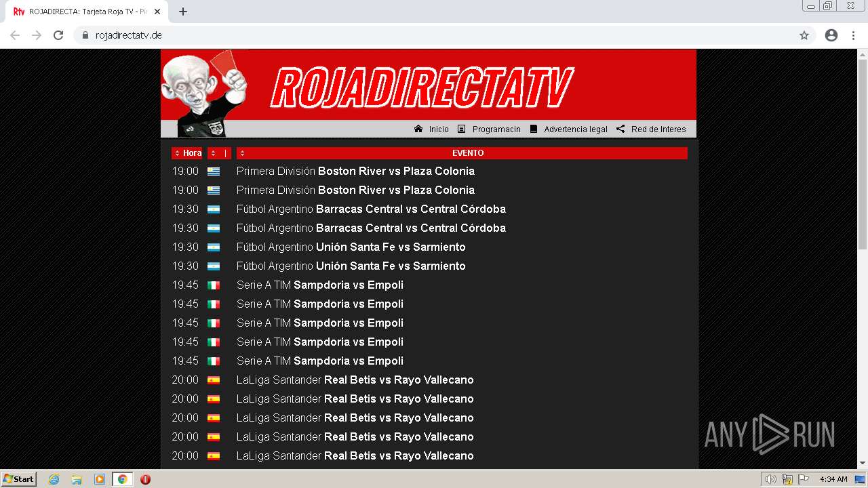Click the 19:45 time on the first Sampdoria row
The image size is (868, 488).
click(185, 285)
